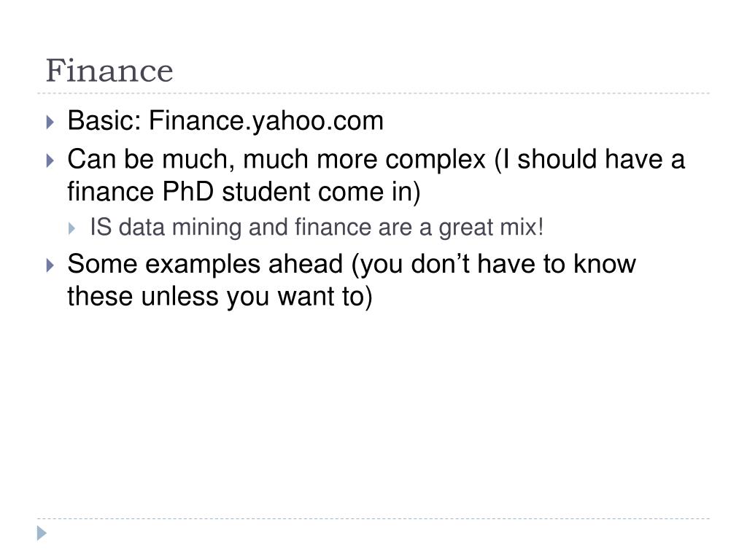This screenshot has width=747, height=560.
Task: Click the phrase great mix!
Action: [x=491, y=227]
